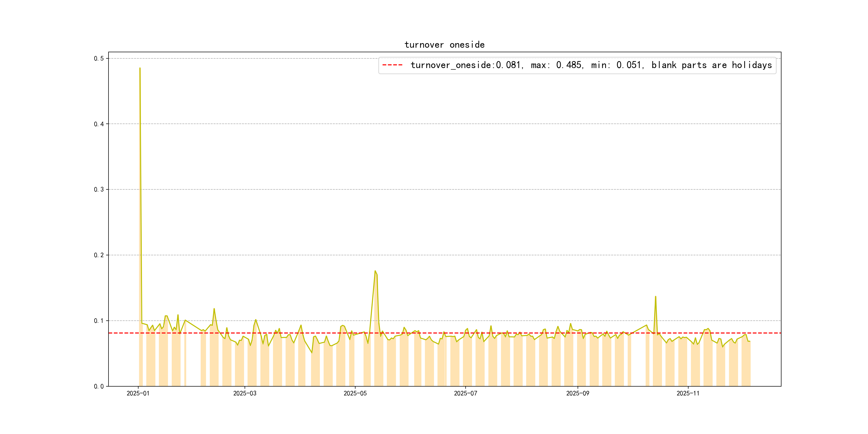Click the 2025-09 x-axis label
This screenshot has width=868, height=434.
(x=578, y=393)
